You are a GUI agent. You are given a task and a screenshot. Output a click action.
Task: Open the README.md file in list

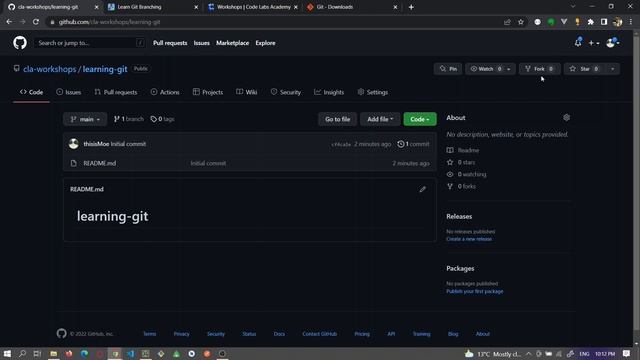(100, 163)
